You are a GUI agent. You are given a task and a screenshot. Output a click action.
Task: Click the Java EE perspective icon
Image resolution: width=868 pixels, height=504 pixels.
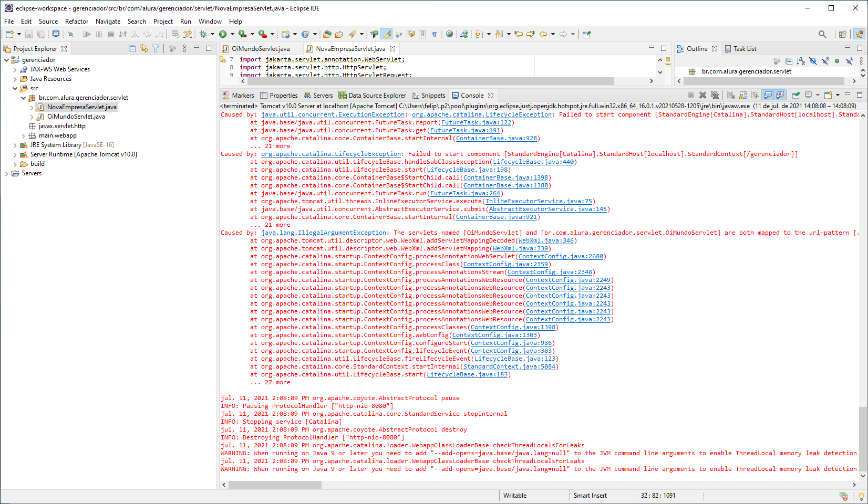point(860,34)
